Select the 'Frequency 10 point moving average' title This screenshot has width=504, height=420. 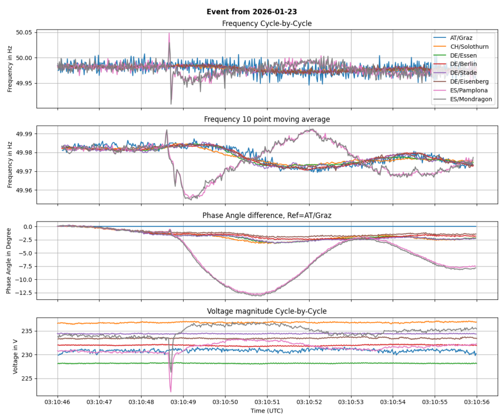click(267, 119)
